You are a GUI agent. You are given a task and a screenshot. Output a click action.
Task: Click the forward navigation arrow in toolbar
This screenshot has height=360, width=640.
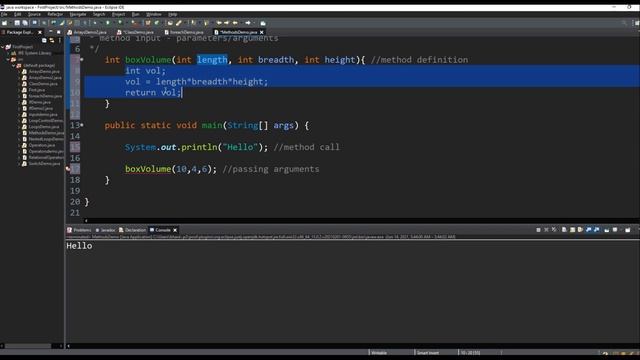point(248,23)
